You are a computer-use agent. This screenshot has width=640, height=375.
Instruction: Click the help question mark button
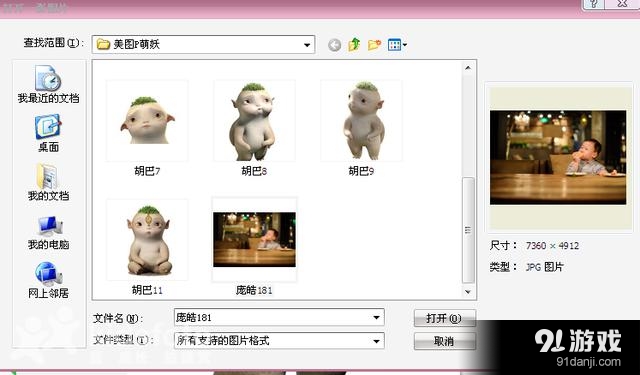[594, 4]
